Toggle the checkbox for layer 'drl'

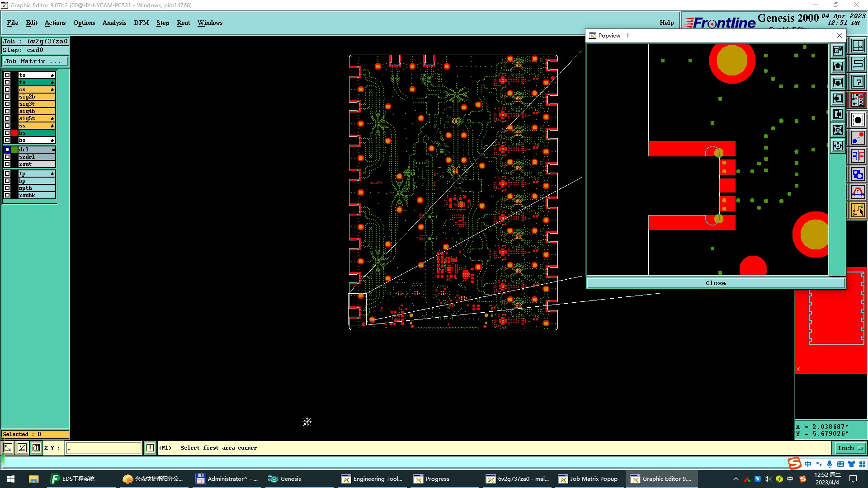pyautogui.click(x=7, y=150)
